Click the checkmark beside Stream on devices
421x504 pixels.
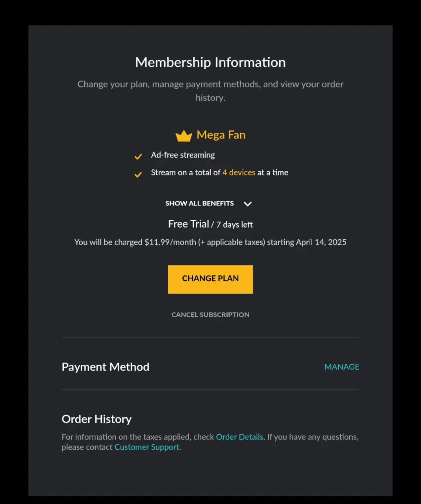pyautogui.click(x=138, y=174)
